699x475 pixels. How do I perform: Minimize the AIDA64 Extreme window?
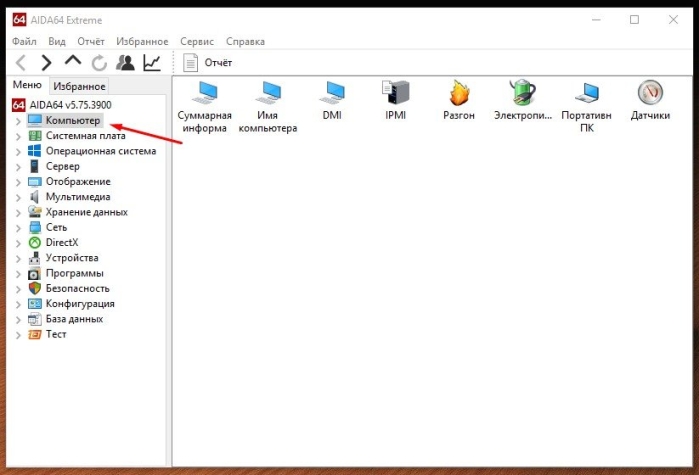pos(596,20)
